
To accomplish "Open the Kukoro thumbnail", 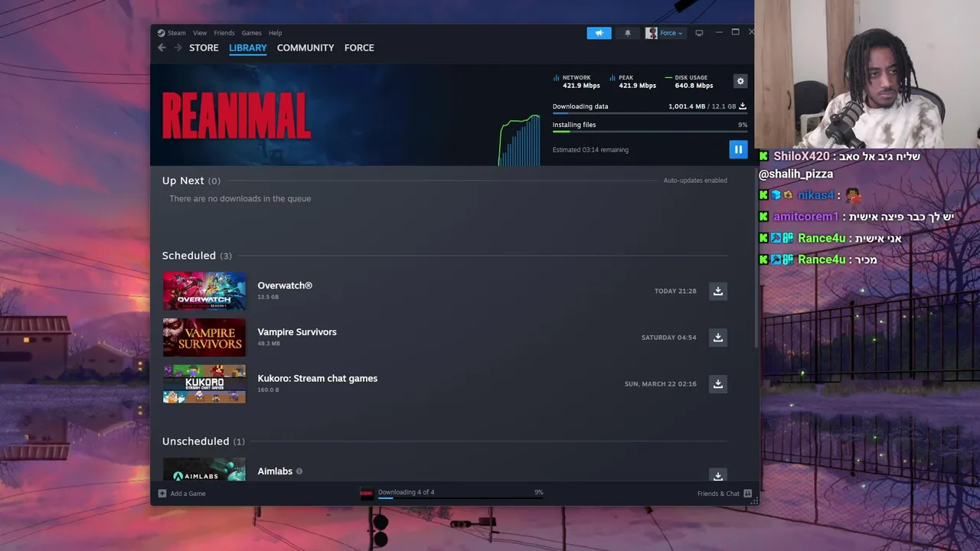I will [x=204, y=384].
